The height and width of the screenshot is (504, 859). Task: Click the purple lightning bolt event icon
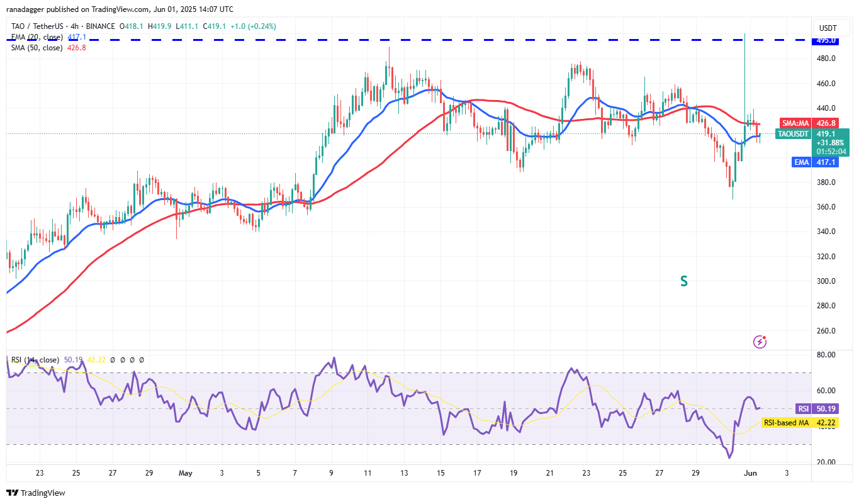point(760,342)
